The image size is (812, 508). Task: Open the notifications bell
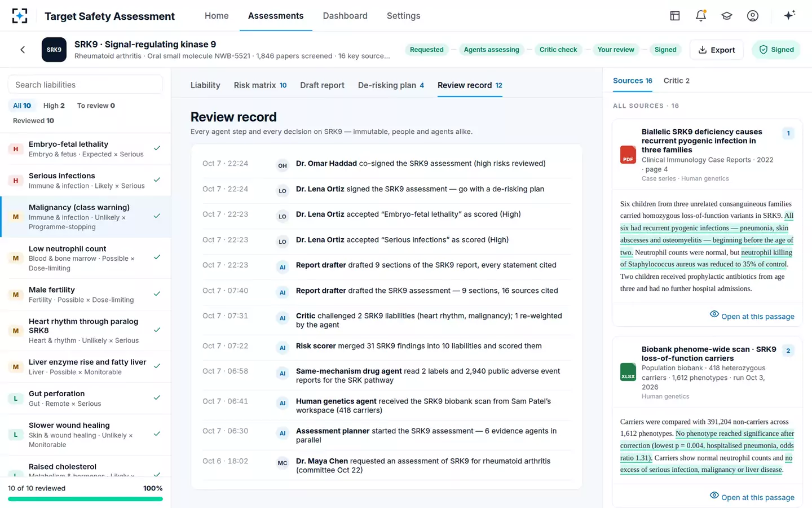(x=701, y=16)
